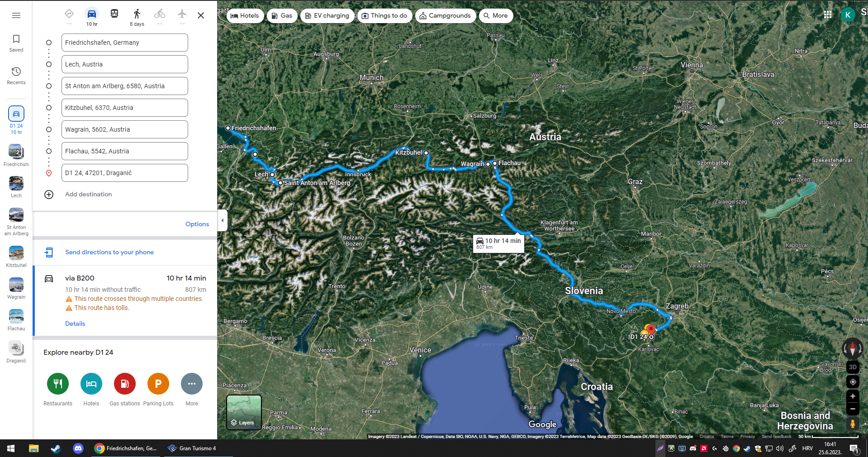868x457 pixels.
Task: Open Discord from taskbar
Action: point(78,448)
